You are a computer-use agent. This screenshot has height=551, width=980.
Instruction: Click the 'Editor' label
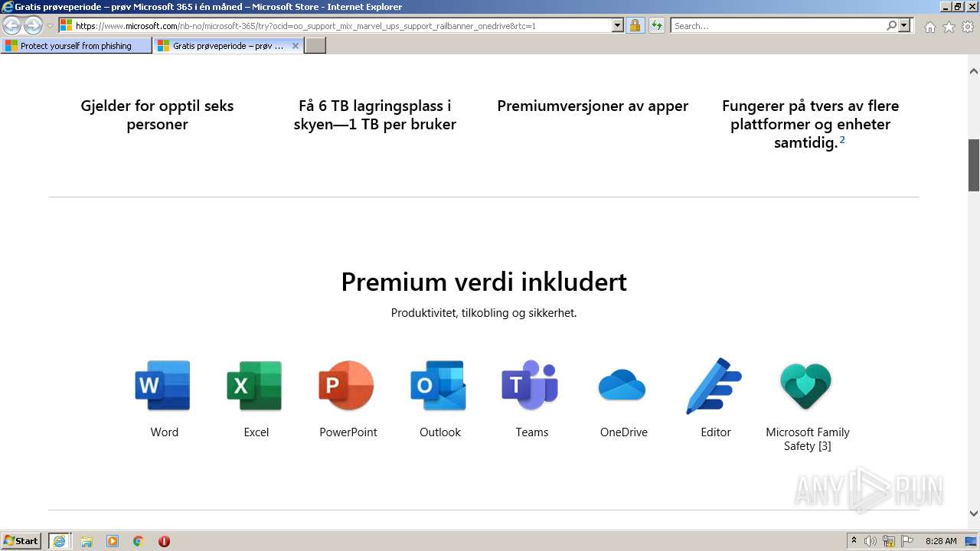[716, 432]
